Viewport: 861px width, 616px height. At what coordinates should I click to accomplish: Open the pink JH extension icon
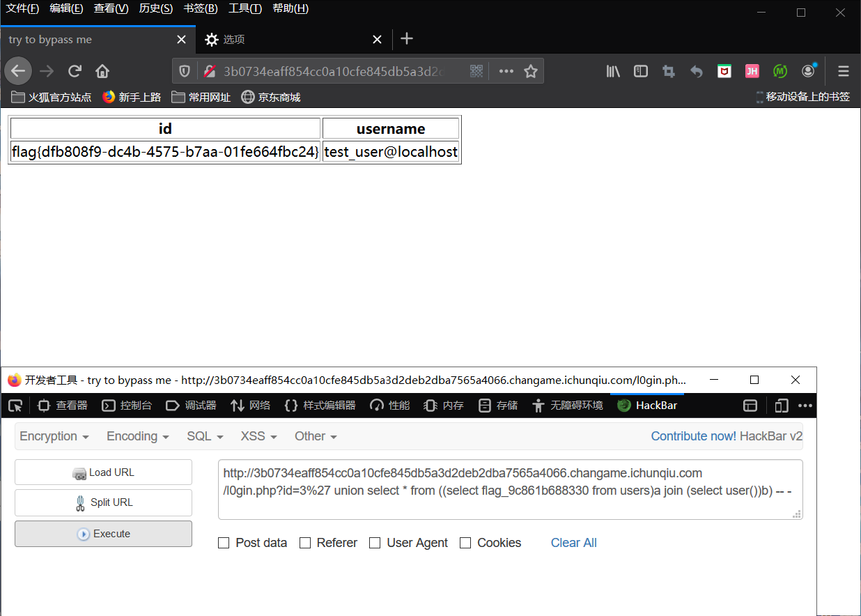click(752, 71)
